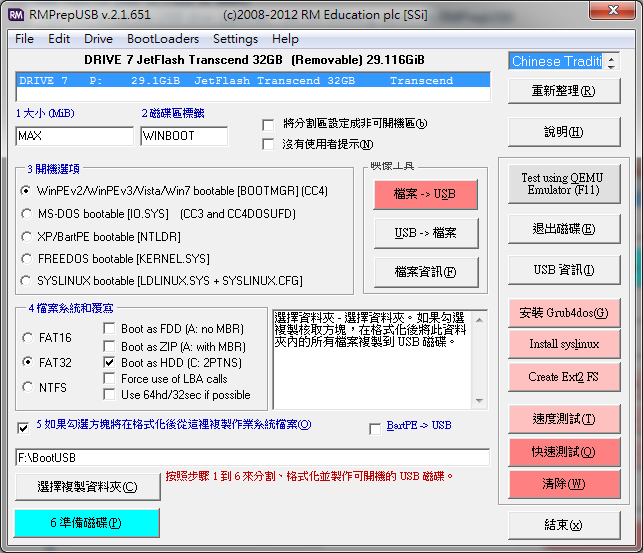Toggle 沒有使用者提示 checkbox

[x=268, y=144]
